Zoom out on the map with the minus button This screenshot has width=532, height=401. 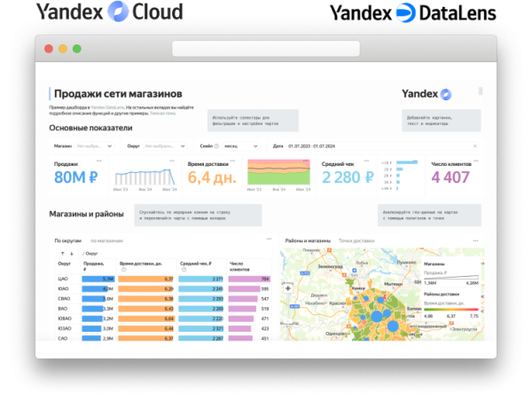coord(287,320)
